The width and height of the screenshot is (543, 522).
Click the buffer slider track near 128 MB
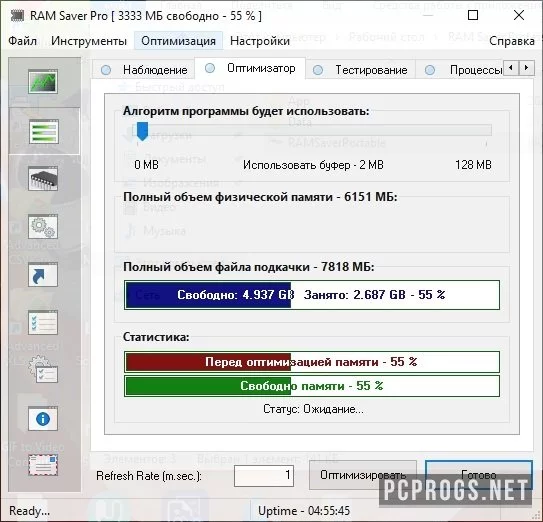click(x=485, y=130)
